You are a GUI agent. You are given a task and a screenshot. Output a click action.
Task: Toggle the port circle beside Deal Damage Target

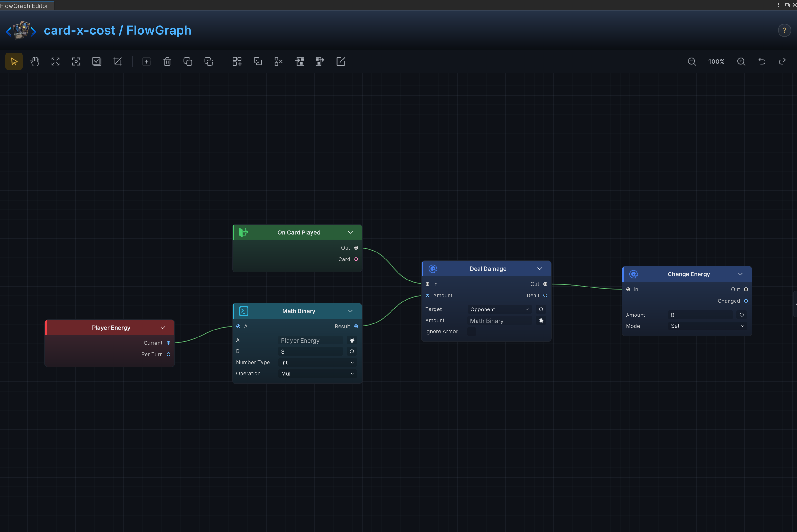[541, 309]
